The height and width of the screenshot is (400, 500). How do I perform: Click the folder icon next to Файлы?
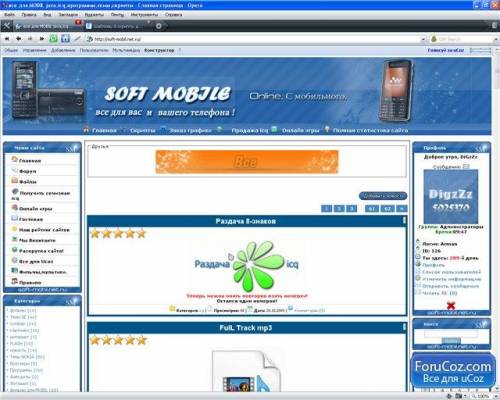click(x=14, y=181)
